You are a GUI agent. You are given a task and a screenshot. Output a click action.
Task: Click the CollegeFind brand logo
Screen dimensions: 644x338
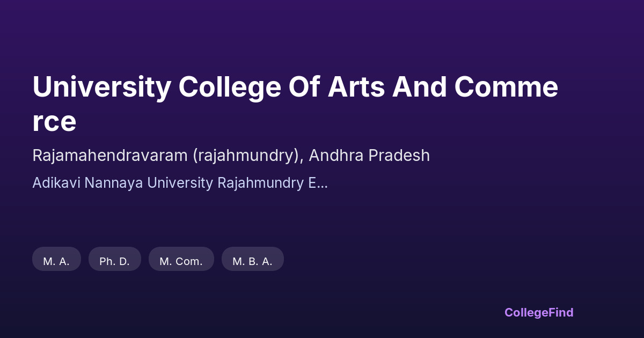click(x=538, y=312)
